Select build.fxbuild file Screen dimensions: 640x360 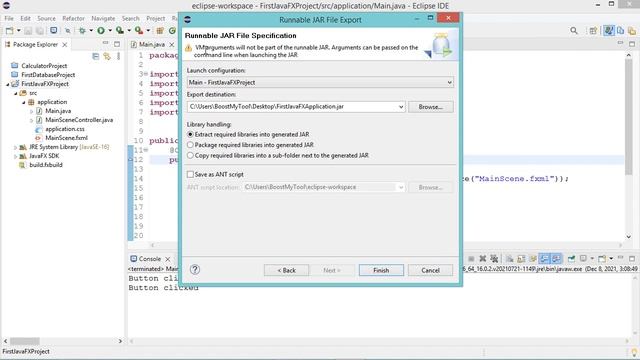pyautogui.click(x=46, y=165)
